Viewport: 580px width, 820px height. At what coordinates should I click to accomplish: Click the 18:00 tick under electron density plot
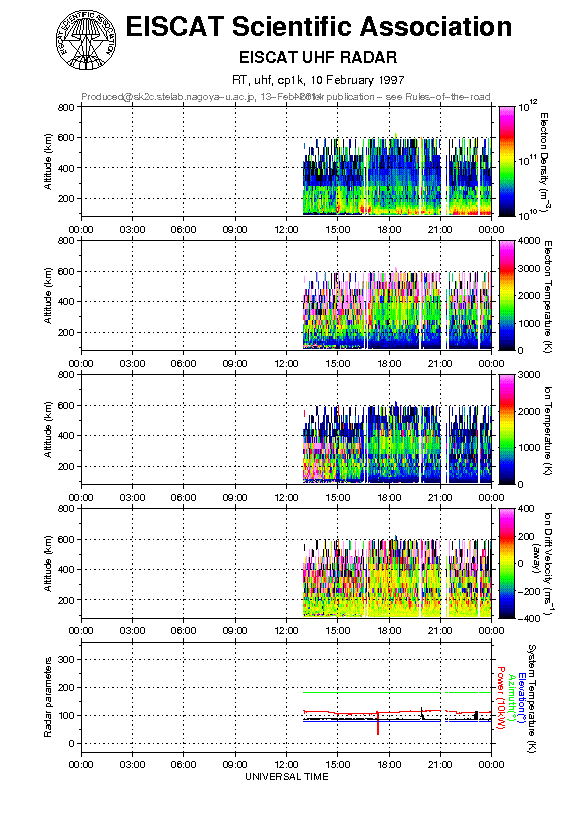[389, 230]
